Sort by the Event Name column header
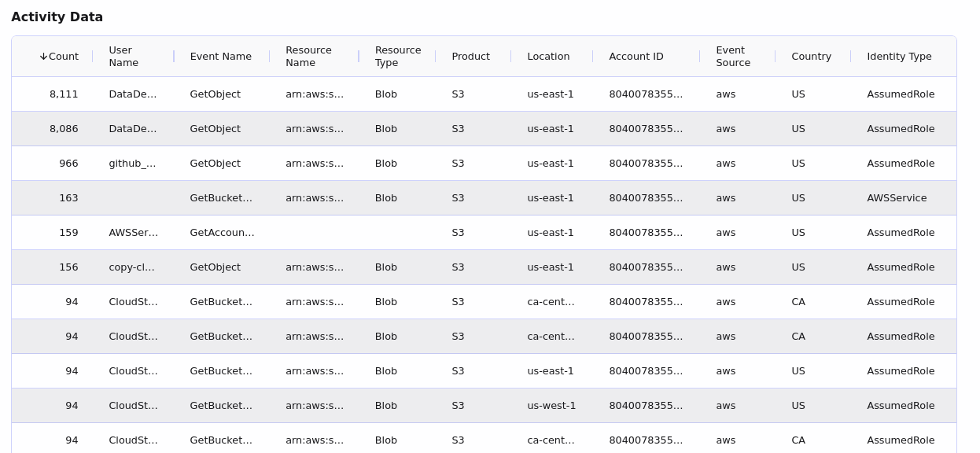980x453 pixels. (220, 57)
